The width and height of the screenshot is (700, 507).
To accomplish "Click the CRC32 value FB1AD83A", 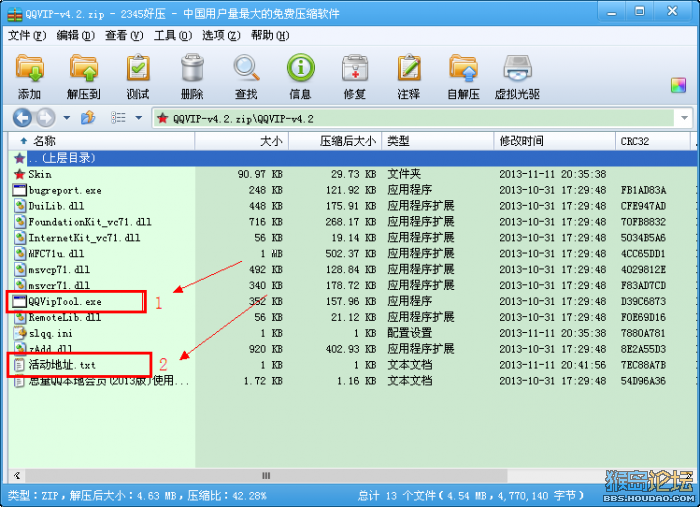I will point(643,190).
